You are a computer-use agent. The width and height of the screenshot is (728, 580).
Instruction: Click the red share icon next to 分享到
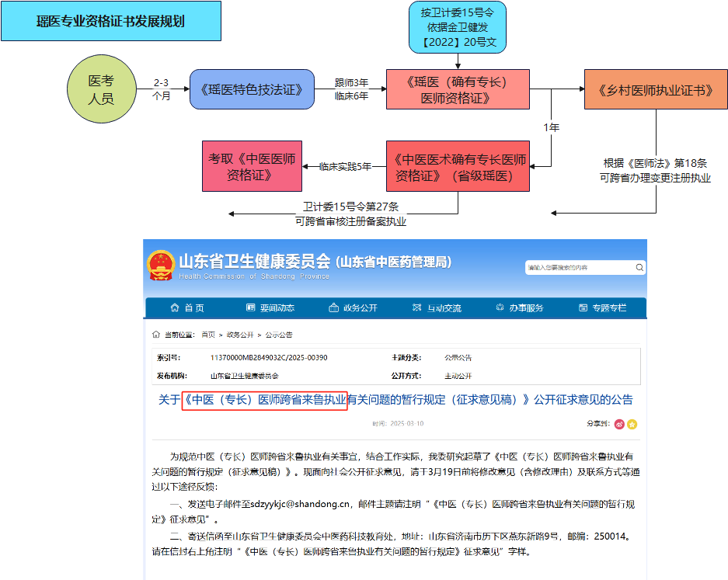[x=619, y=424]
